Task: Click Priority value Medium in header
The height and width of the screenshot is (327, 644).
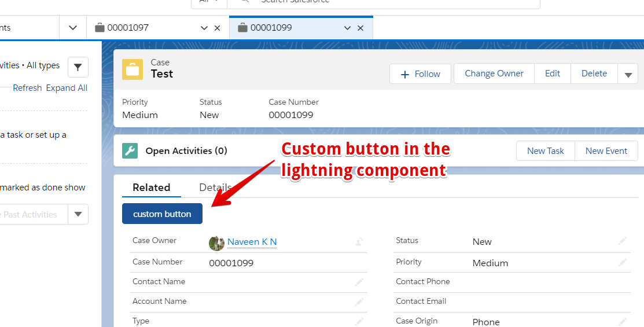Action: click(x=140, y=115)
